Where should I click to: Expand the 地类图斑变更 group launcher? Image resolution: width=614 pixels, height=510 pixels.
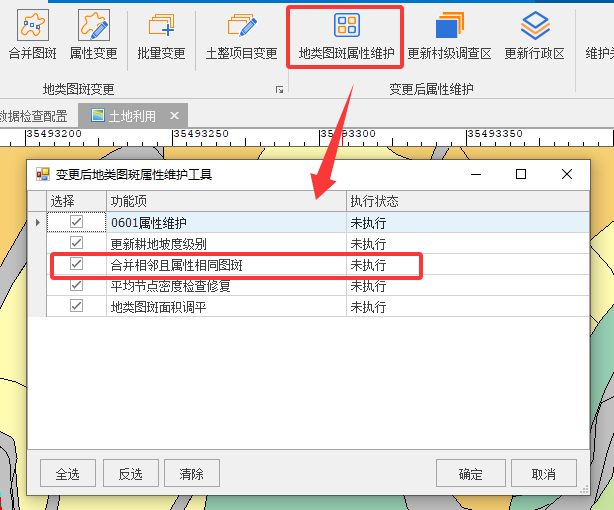pos(279,90)
